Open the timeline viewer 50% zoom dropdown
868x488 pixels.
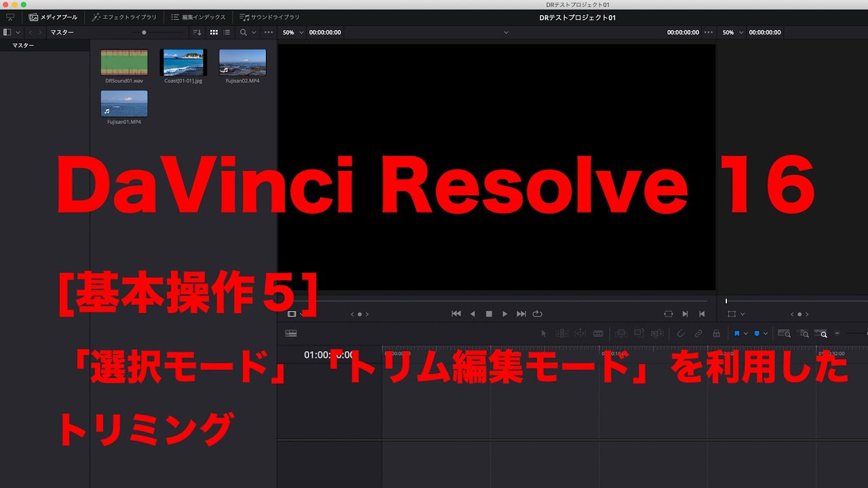coord(732,32)
